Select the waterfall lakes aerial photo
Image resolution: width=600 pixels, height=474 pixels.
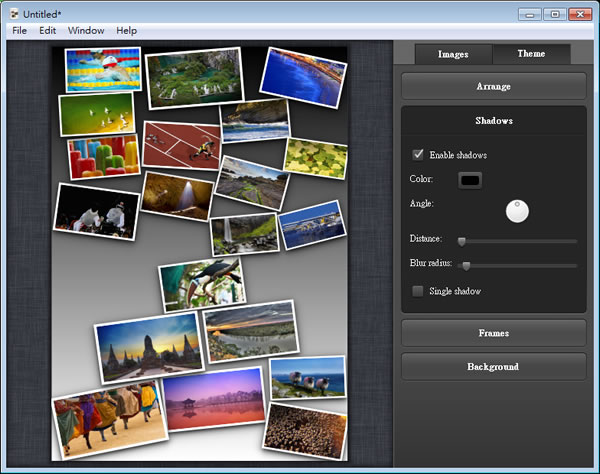194,78
